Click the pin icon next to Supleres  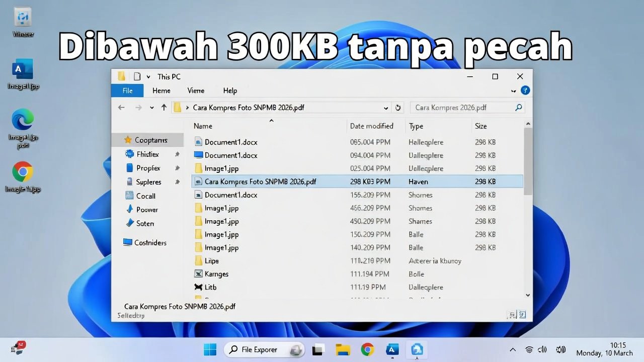coord(177,182)
